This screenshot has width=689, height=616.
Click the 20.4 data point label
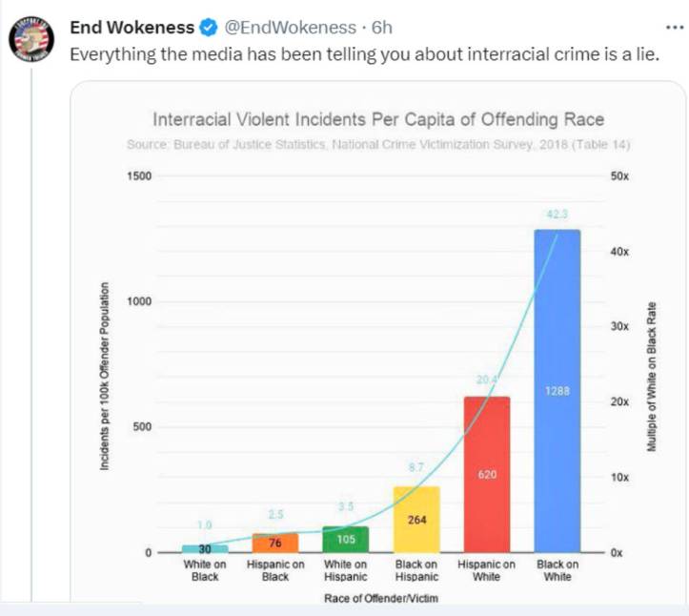pyautogui.click(x=486, y=380)
